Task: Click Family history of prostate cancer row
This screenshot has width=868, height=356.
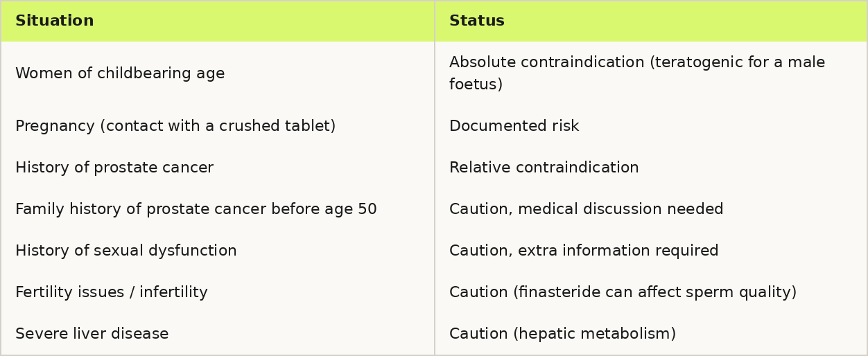Action: point(434,209)
